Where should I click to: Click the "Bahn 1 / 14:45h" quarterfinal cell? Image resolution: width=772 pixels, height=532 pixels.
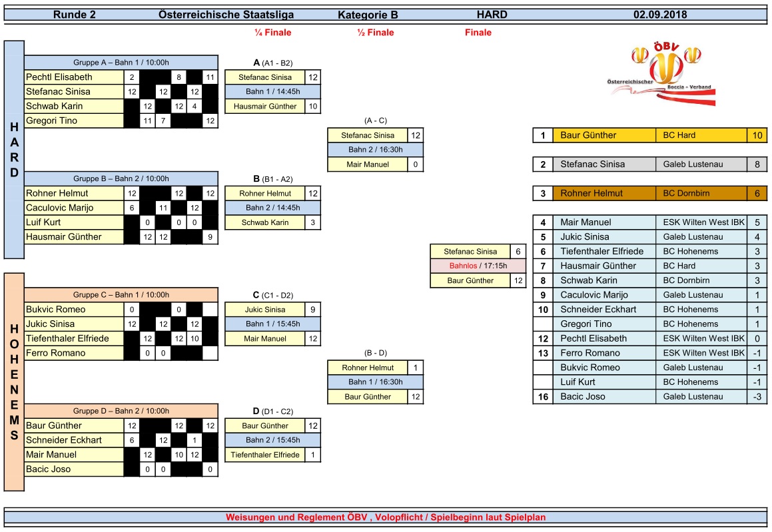(273, 92)
